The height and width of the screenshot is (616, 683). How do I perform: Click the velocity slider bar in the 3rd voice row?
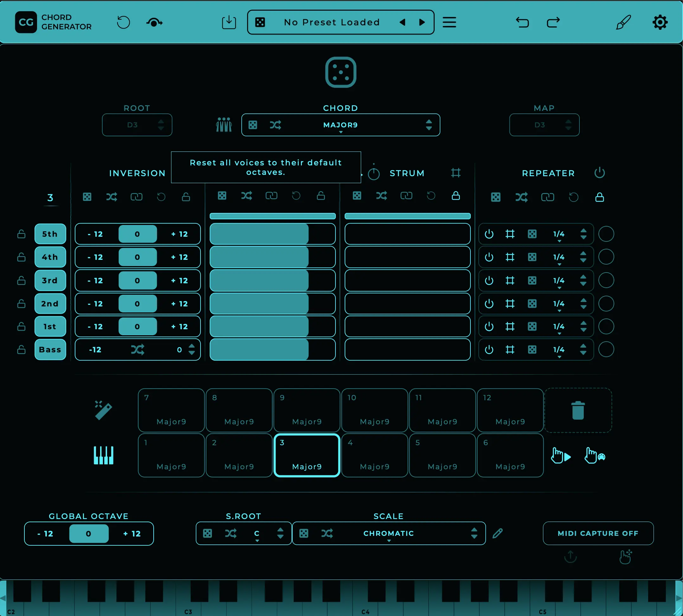(272, 280)
